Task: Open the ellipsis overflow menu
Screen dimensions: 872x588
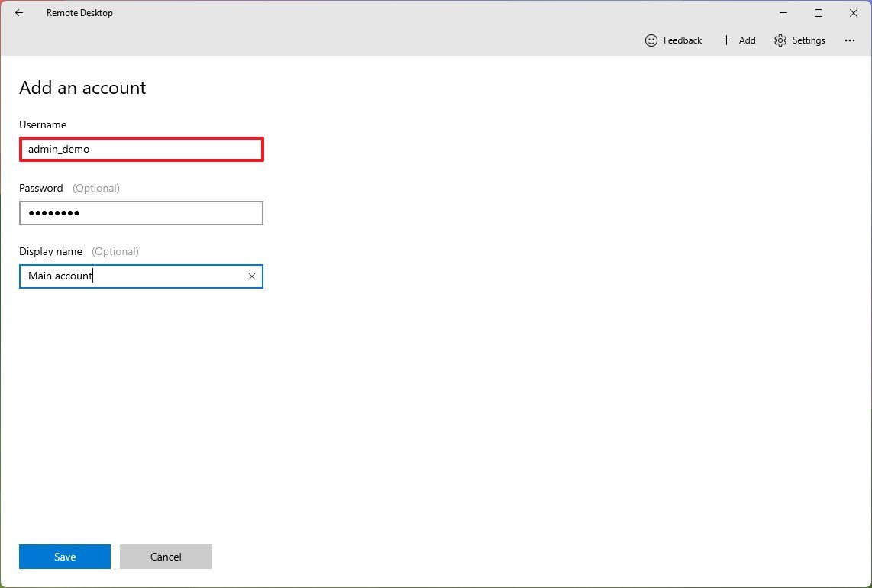Action: click(850, 40)
